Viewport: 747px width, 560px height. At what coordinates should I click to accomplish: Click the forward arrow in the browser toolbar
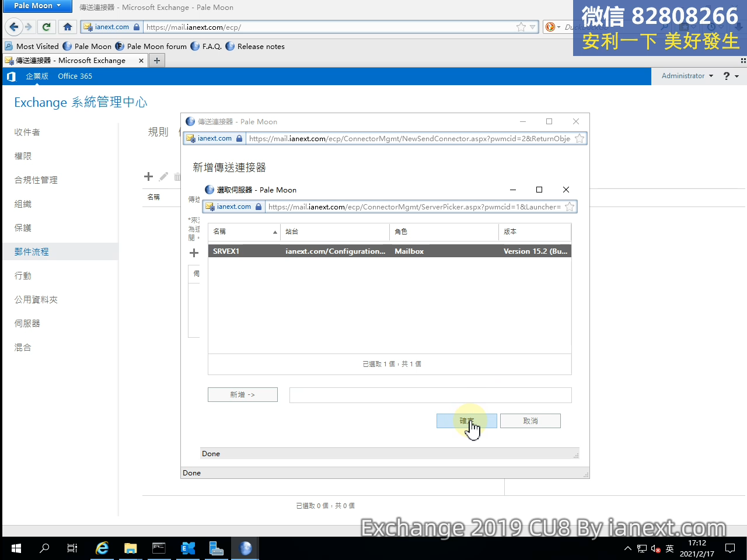point(28,27)
